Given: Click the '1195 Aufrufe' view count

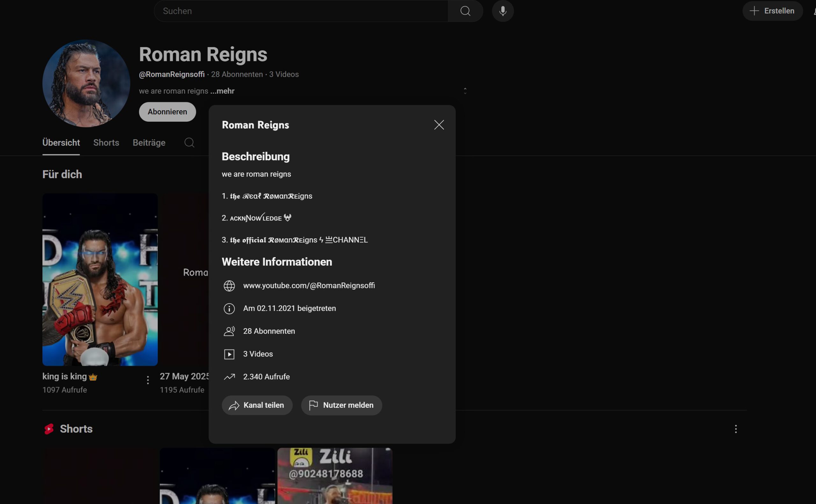Looking at the screenshot, I should click(x=182, y=390).
